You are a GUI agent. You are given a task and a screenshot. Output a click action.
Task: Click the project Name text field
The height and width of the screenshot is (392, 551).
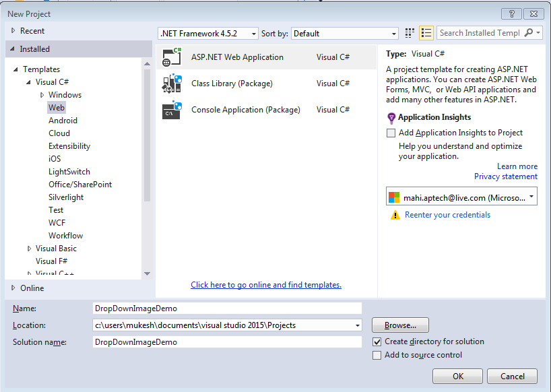tap(228, 308)
